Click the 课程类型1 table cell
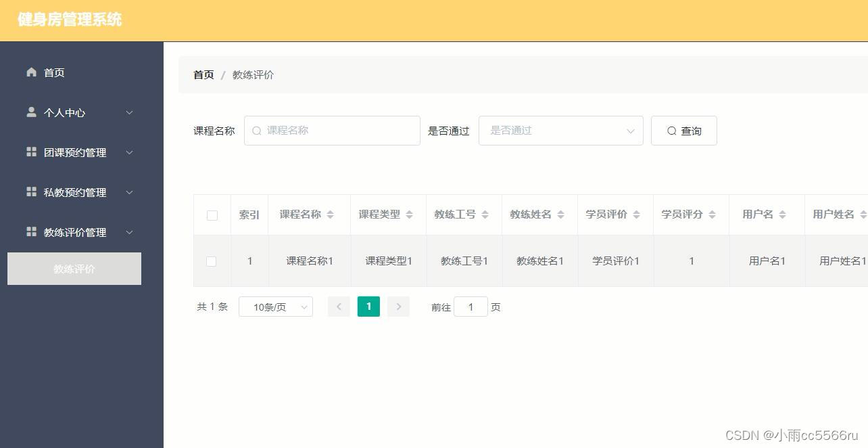 [x=389, y=261]
